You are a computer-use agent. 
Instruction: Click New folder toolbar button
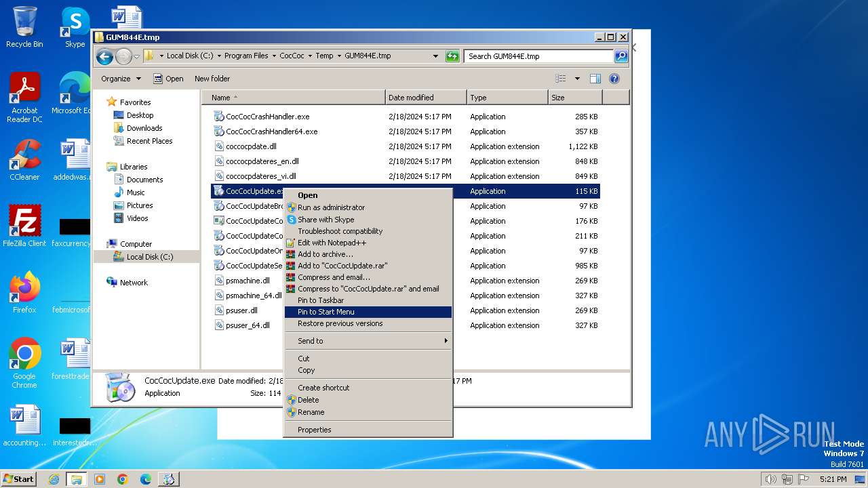(212, 79)
